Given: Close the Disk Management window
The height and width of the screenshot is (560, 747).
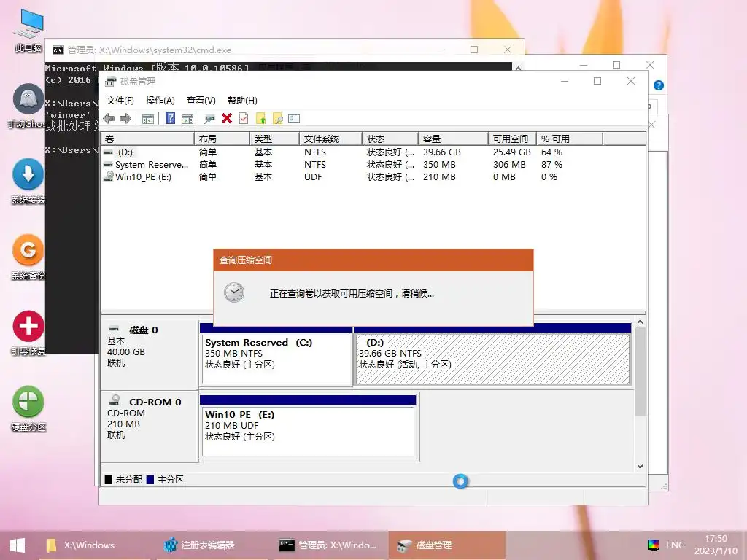Looking at the screenshot, I should coord(631,81).
